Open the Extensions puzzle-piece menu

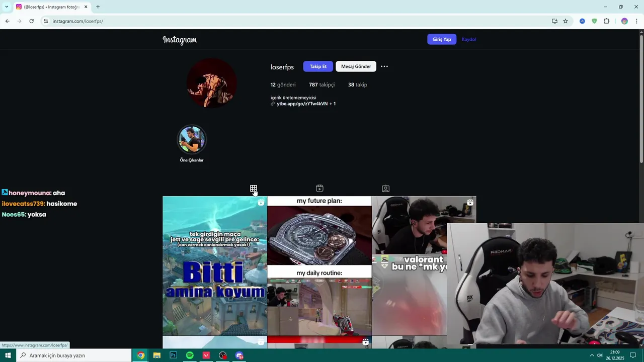(606, 21)
